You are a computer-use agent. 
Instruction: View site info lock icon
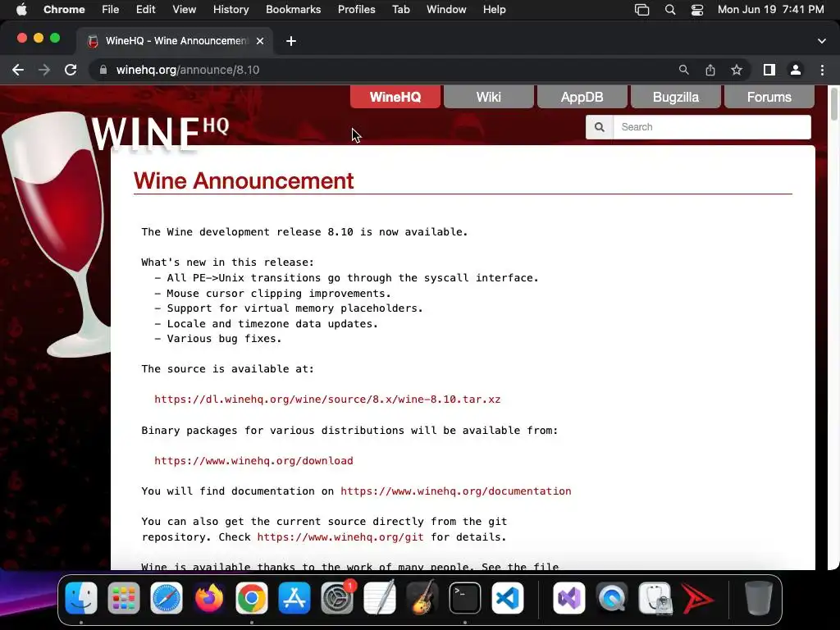click(x=103, y=70)
